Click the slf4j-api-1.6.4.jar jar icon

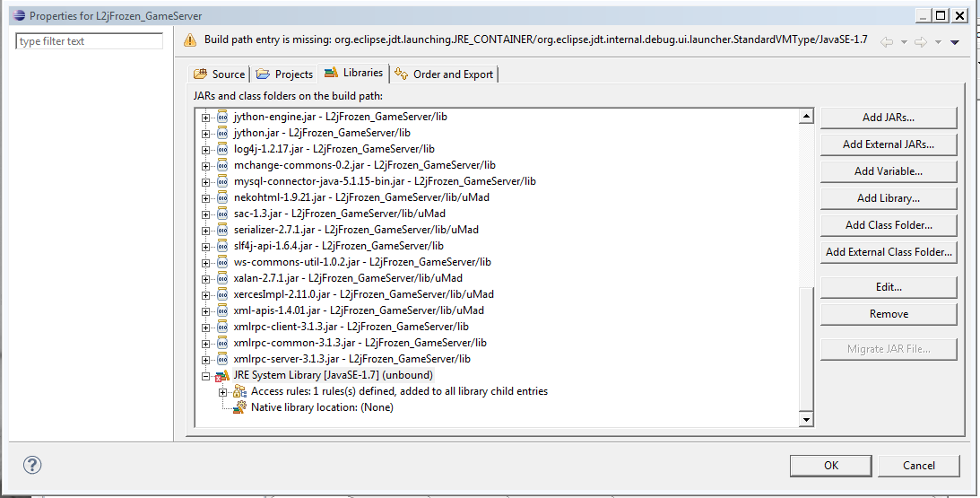click(x=222, y=246)
